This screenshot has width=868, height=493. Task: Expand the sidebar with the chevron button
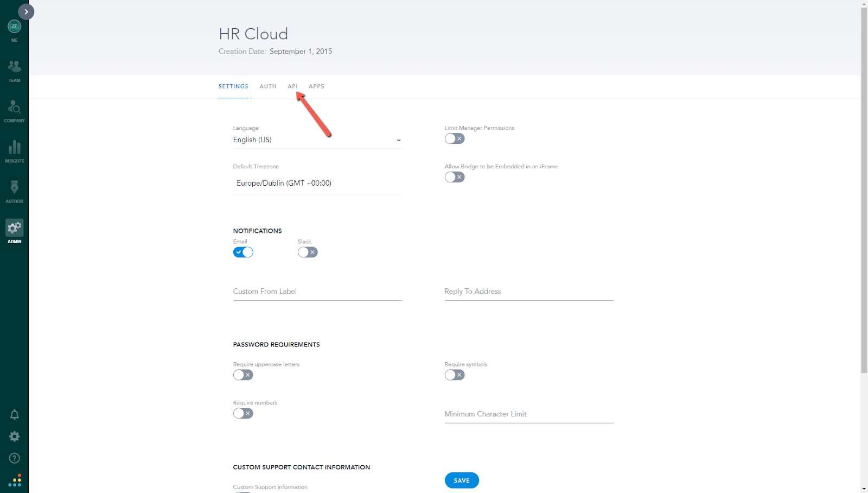click(26, 11)
